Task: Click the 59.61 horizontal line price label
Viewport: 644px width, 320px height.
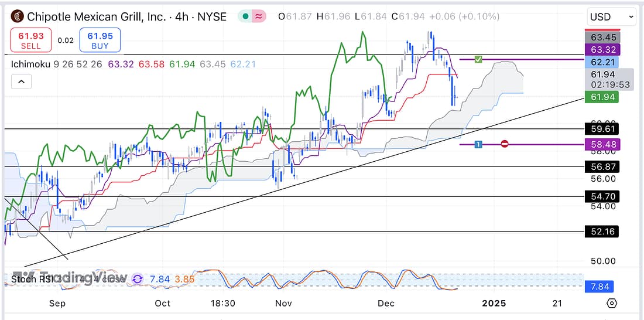Action: click(x=601, y=128)
